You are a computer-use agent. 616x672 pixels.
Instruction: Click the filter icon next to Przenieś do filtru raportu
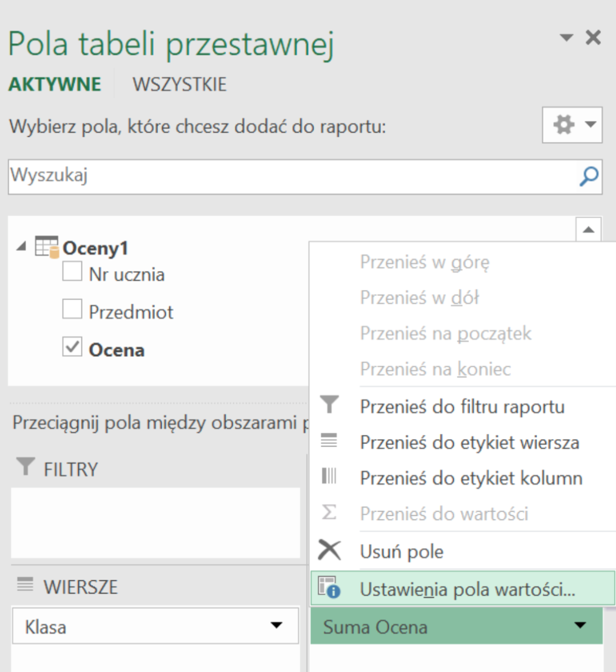tap(329, 406)
